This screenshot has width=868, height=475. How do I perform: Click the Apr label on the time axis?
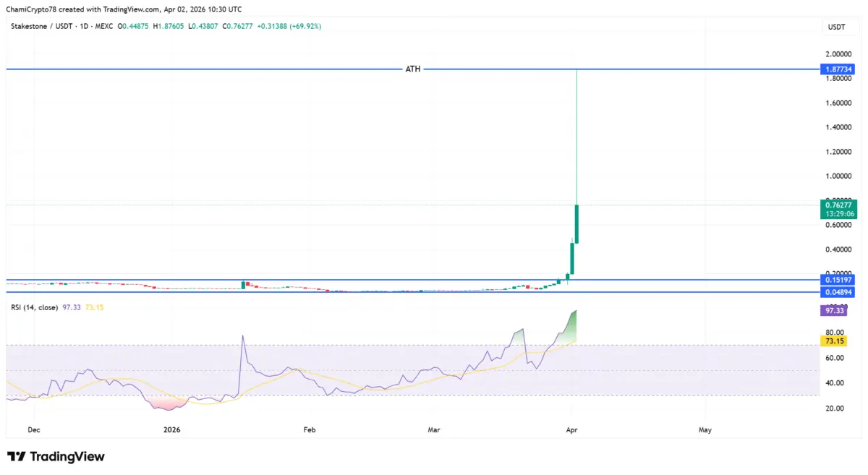point(572,429)
